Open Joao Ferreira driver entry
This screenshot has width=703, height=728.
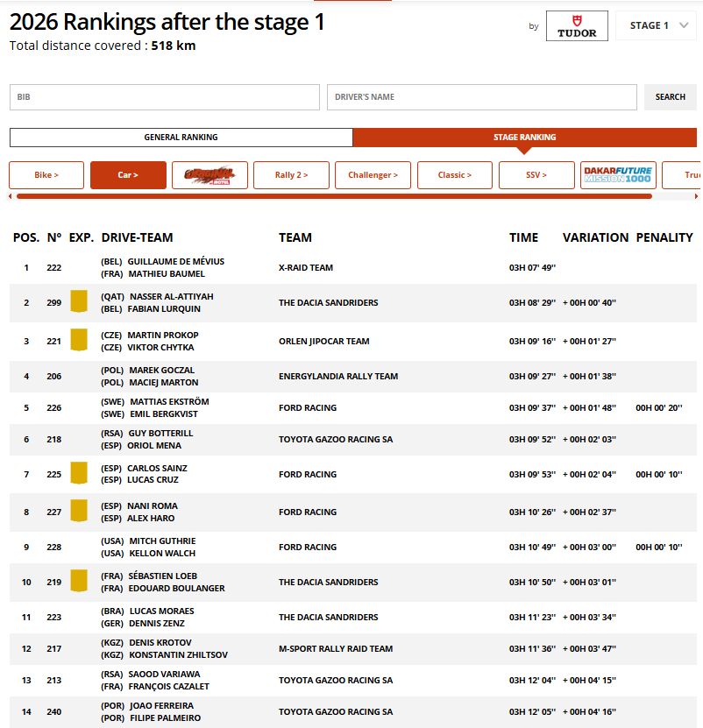161,706
